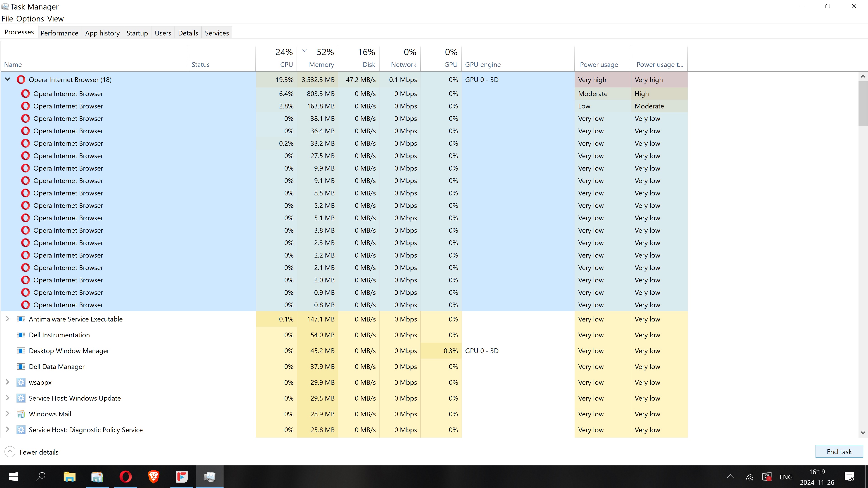Click the Wi-Fi network tray icon

click(x=749, y=477)
